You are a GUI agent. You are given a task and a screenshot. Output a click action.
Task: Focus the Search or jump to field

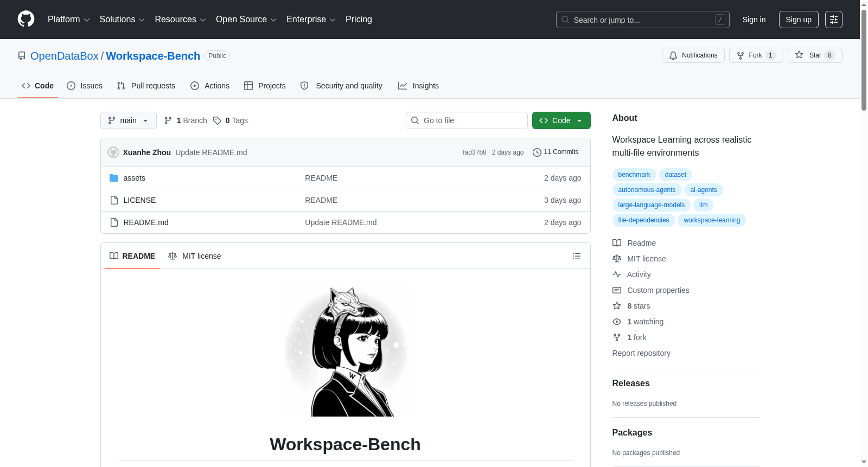pos(643,20)
